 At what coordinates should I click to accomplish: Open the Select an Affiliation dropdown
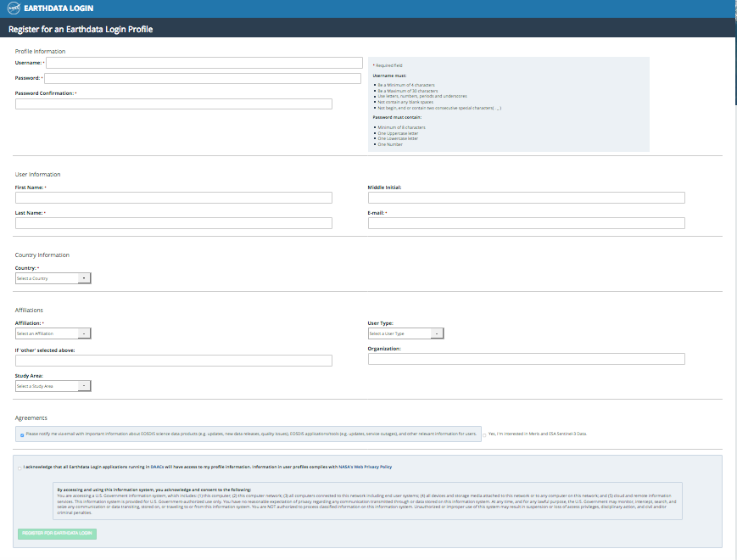53,333
